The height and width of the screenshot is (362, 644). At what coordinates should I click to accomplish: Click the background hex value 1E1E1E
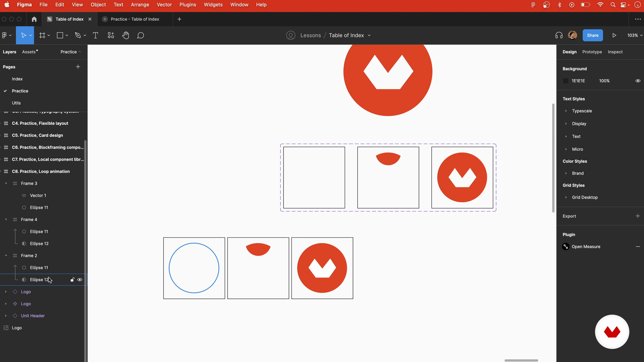578,81
